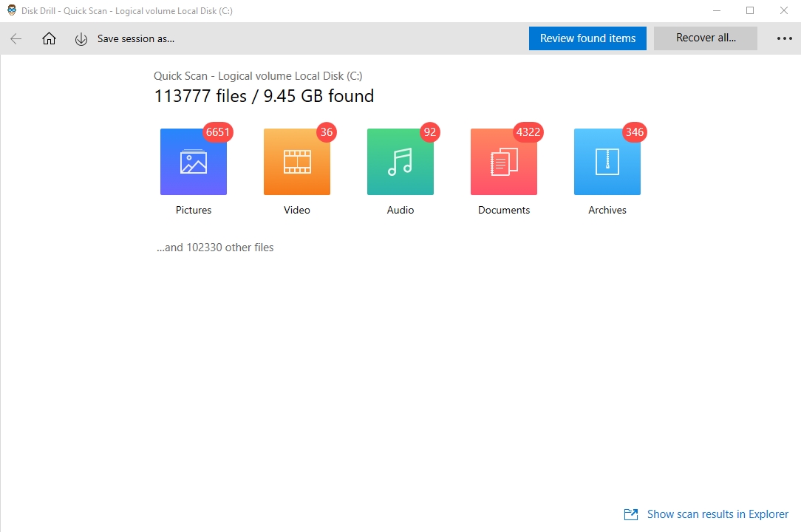Click Show scan results in Explorer link
Image resolution: width=801 pixels, height=532 pixels.
click(x=718, y=514)
